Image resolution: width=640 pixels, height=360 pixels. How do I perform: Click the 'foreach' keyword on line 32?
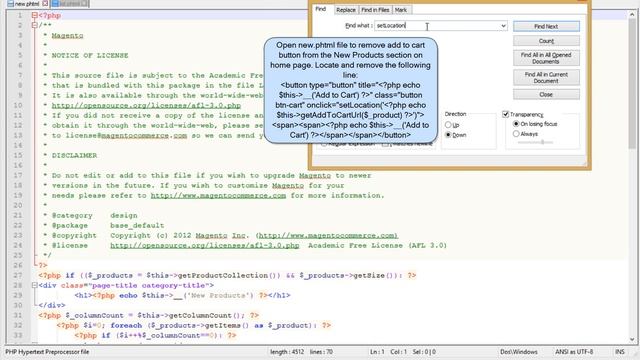[126, 326]
